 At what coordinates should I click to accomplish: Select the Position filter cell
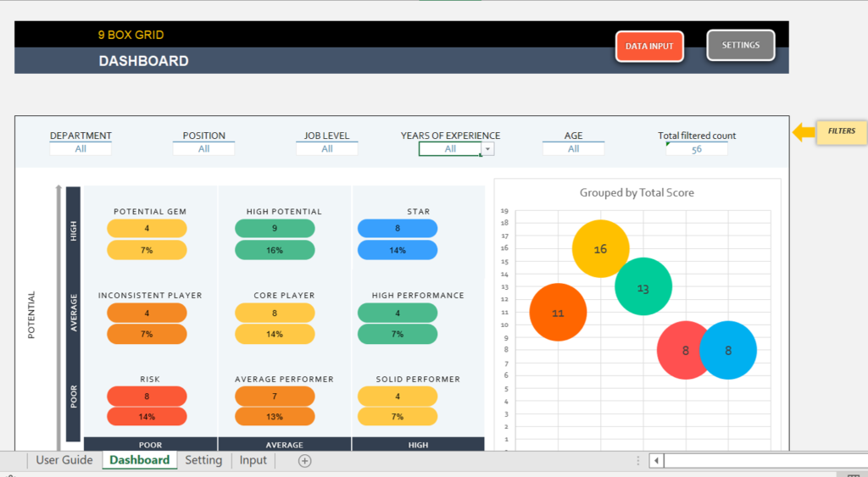(x=203, y=149)
